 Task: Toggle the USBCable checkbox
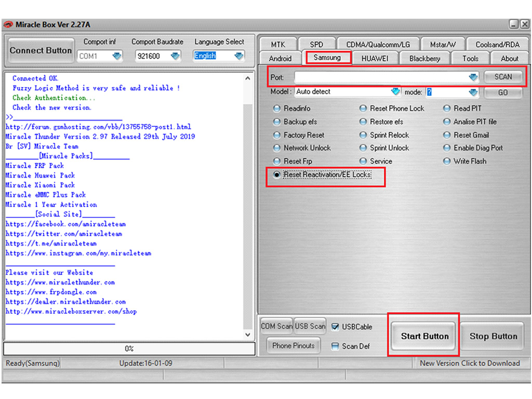tap(336, 327)
